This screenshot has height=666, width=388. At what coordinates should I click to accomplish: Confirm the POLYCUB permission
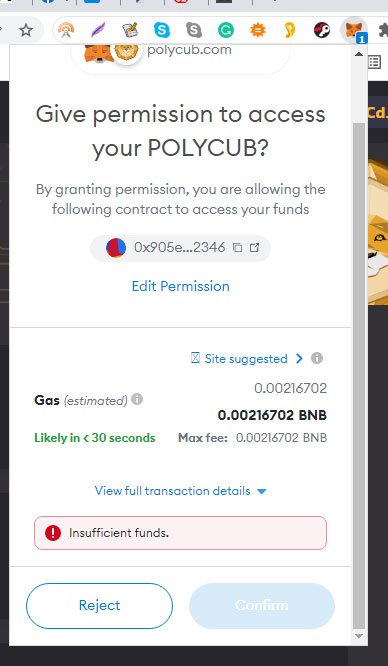click(x=262, y=606)
